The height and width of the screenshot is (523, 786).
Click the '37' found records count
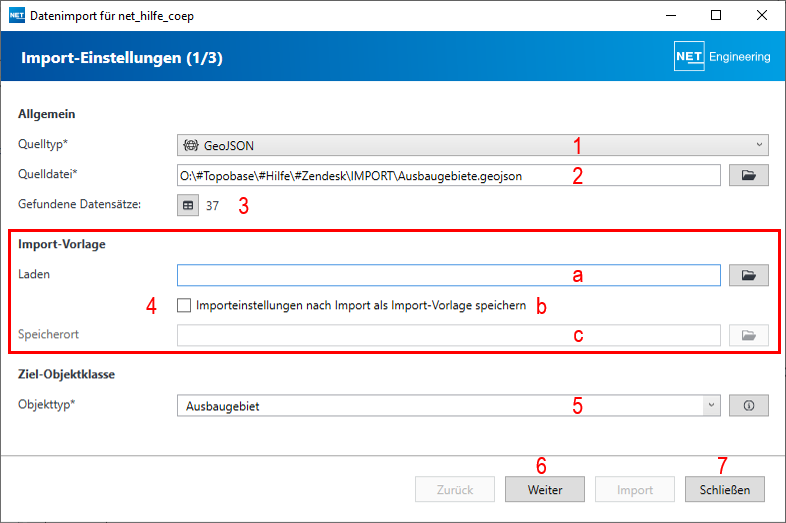[x=213, y=206]
